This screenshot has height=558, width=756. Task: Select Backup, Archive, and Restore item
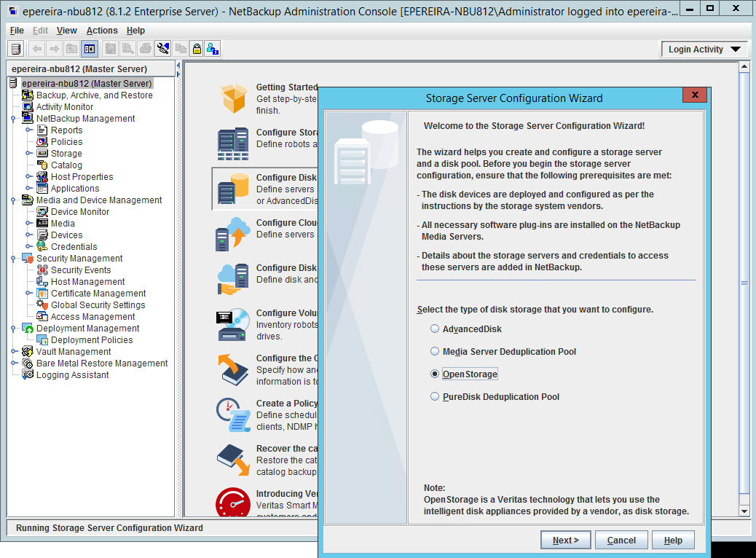[95, 95]
